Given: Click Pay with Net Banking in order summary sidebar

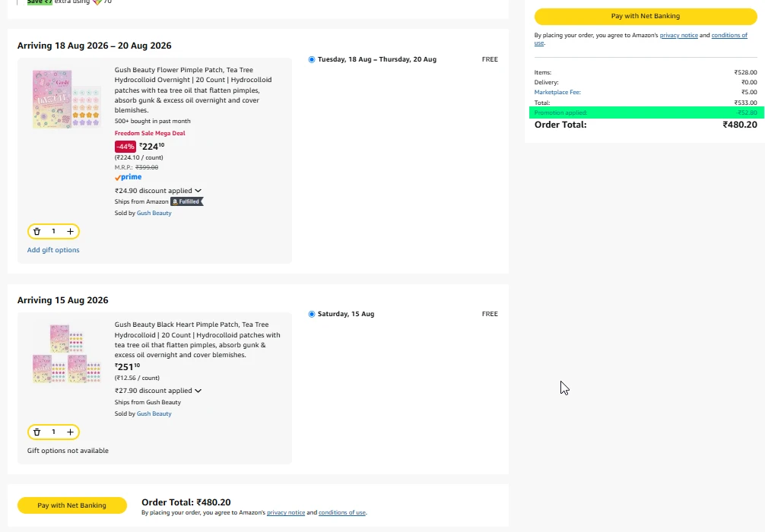Looking at the screenshot, I should click(646, 16).
